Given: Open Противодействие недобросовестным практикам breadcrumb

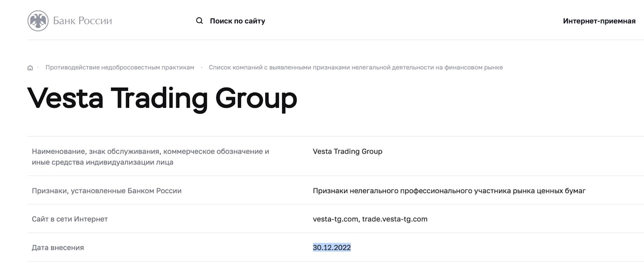Looking at the screenshot, I should pos(120,68).
